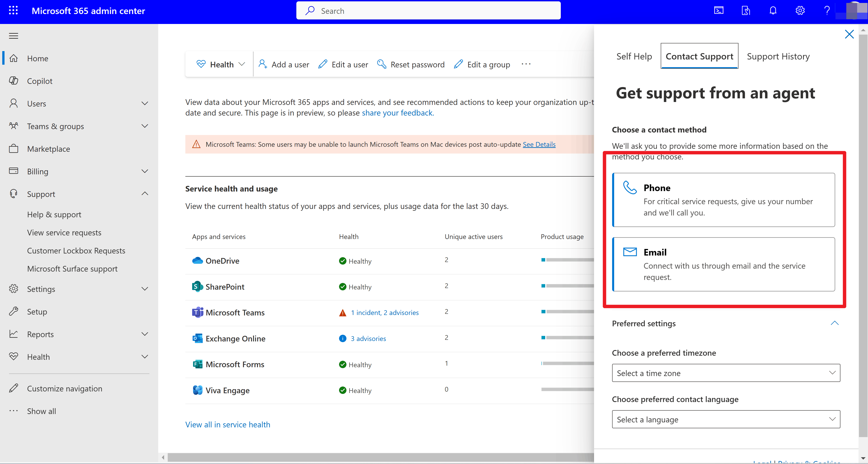Switch to the Self Help tab

[634, 56]
